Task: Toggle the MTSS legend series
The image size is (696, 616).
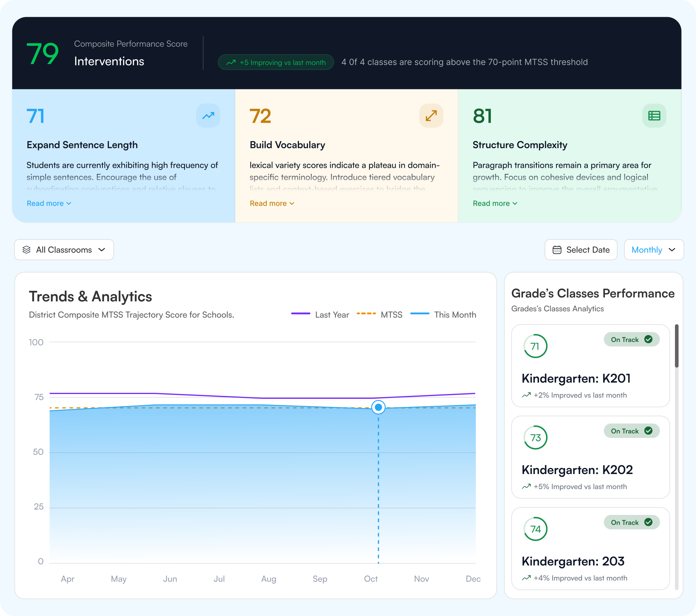Action: click(x=379, y=315)
